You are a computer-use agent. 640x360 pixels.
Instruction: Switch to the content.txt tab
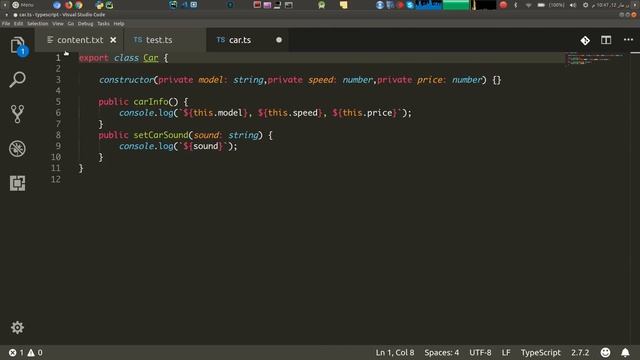pyautogui.click(x=79, y=40)
